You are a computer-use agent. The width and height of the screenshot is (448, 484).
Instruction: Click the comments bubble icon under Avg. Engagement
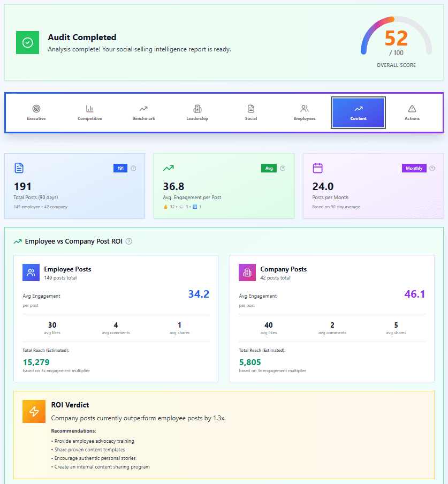(181, 207)
